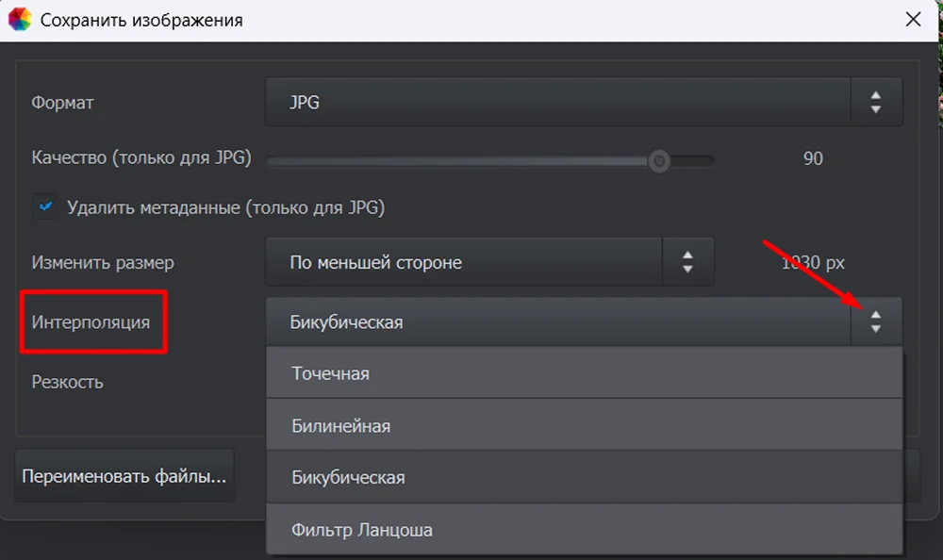The width and height of the screenshot is (943, 560).
Task: Choose Бикубическая in the list
Action: click(x=585, y=477)
